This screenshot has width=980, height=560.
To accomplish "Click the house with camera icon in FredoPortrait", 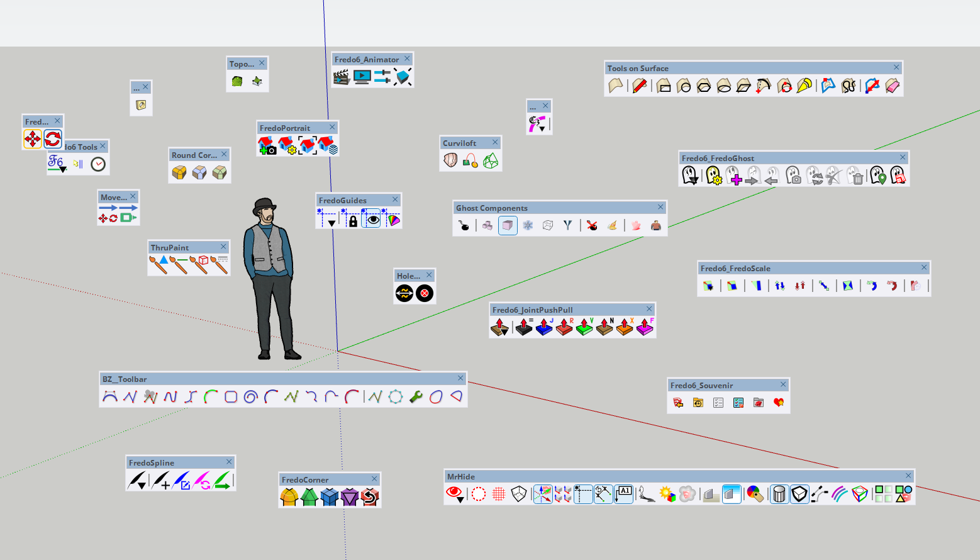I will 267,146.
